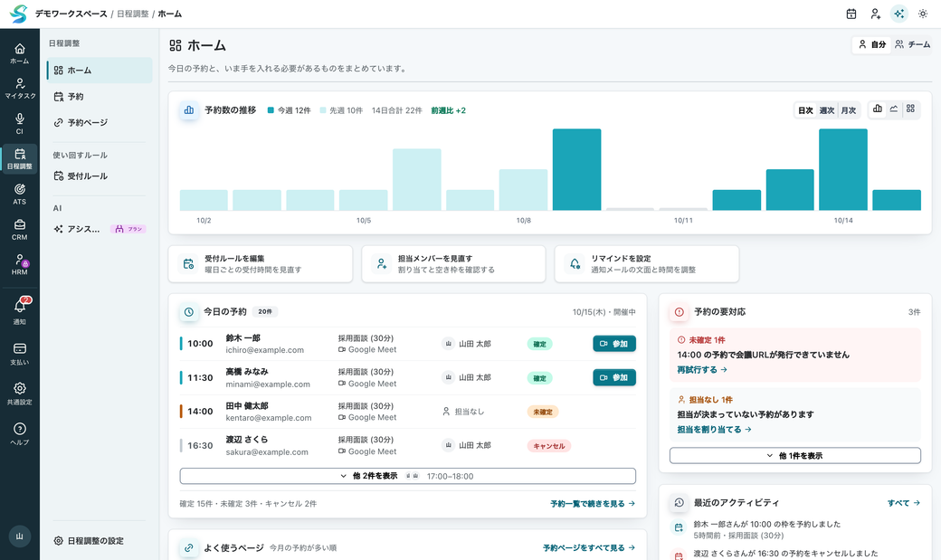Click the 10/6 light chart bar
Viewport: 941px width, 560px height.
(417, 179)
